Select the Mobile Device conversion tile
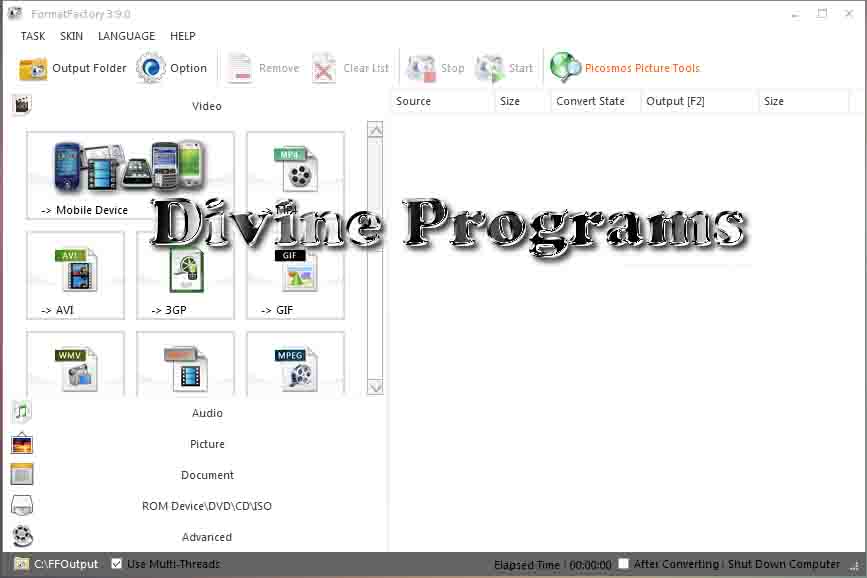This screenshot has height=578, width=867. coord(130,175)
